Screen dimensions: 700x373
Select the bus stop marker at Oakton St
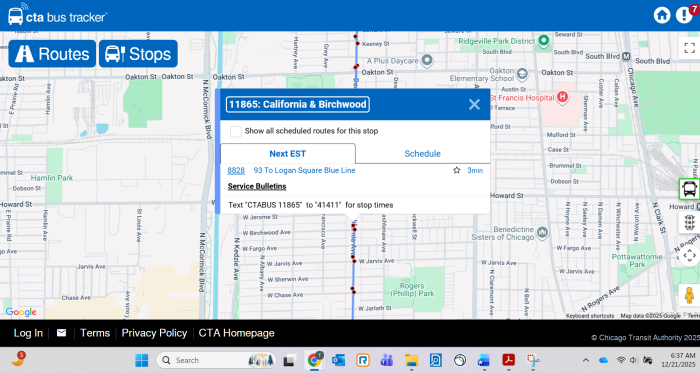[356, 67]
